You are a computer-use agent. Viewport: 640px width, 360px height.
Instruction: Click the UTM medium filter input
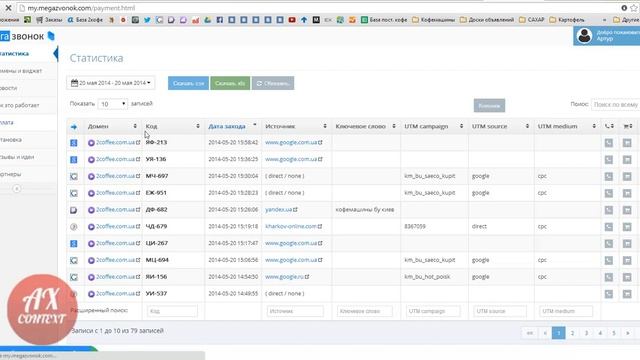tap(566, 311)
